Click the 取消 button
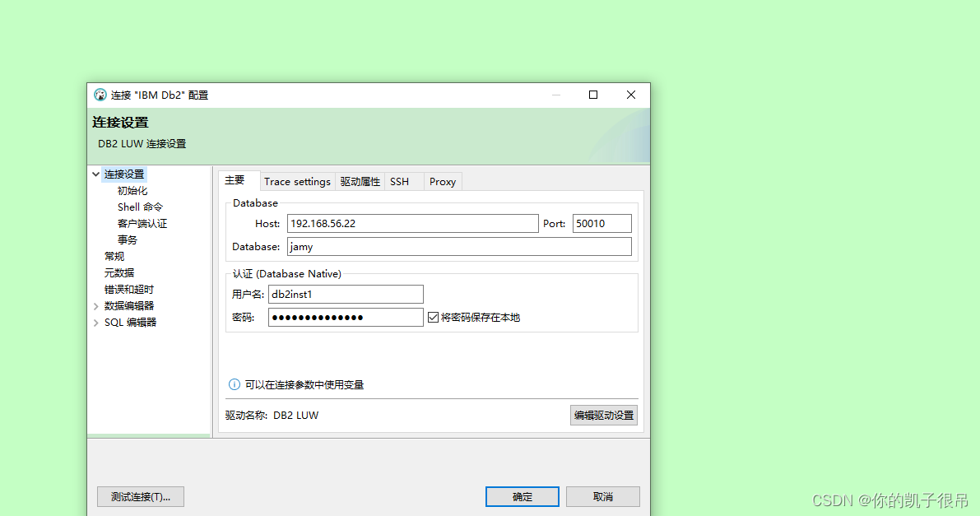 click(x=603, y=496)
